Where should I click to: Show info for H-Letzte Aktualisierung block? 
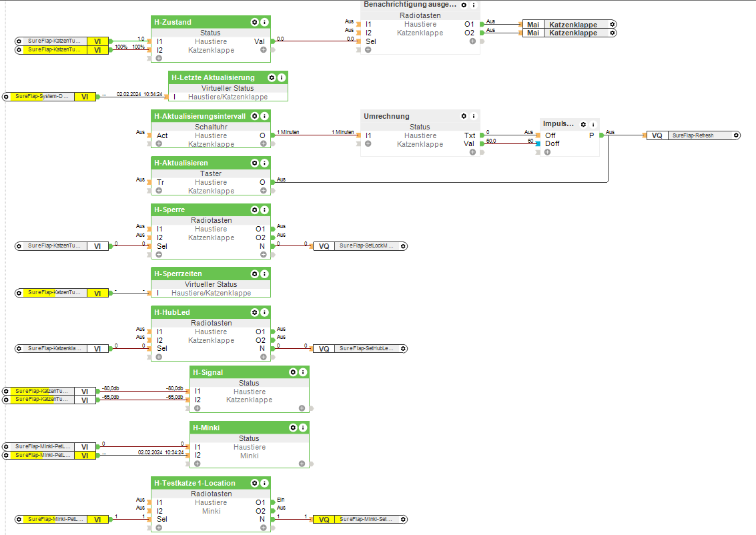282,77
